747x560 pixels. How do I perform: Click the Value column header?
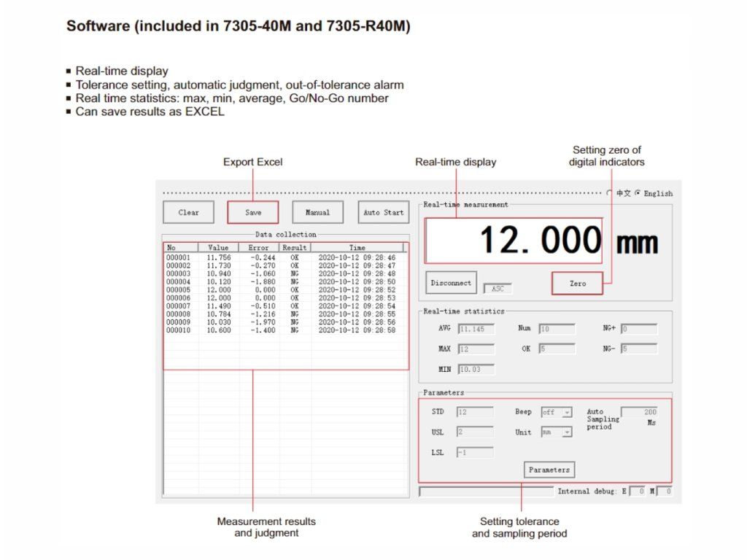[218, 248]
